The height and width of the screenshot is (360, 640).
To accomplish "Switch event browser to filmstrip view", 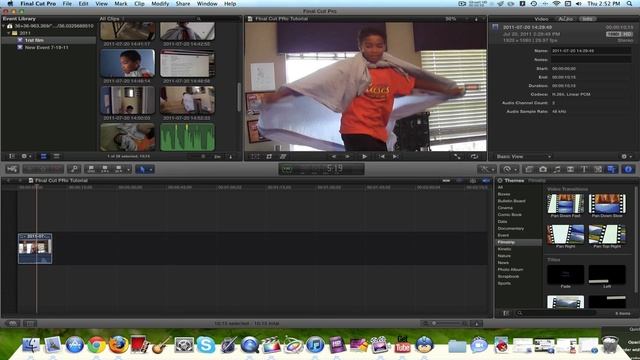I will (x=43, y=156).
